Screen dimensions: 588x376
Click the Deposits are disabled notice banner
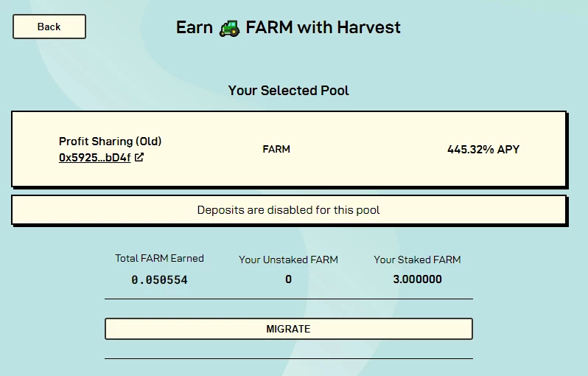[x=288, y=210]
